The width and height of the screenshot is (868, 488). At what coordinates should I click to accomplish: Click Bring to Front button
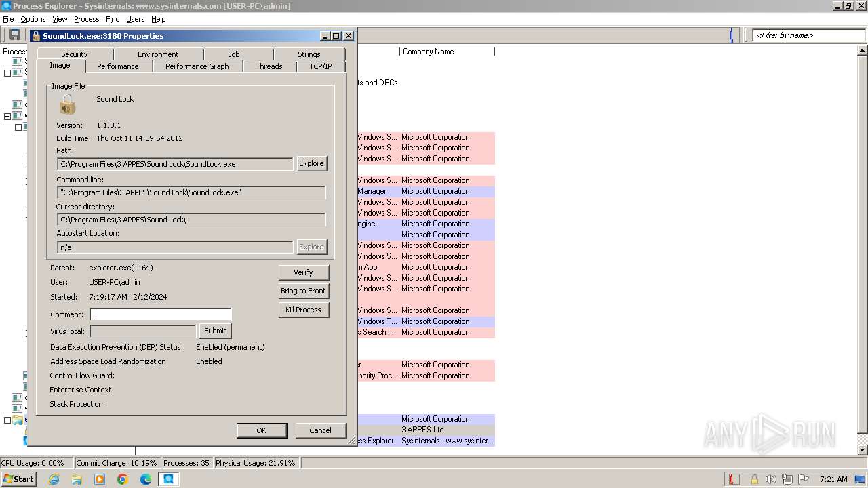pos(303,291)
